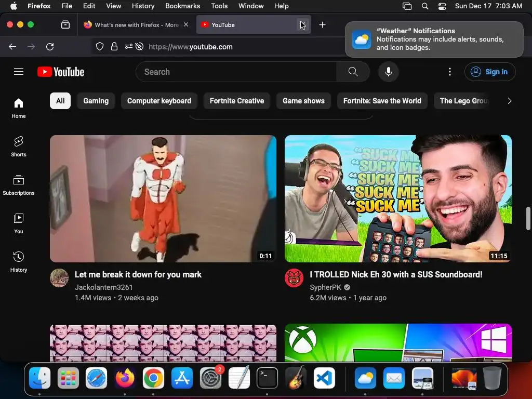Open the Xbox and Windows thumbnail
The width and height of the screenshot is (532, 399).
click(398, 343)
